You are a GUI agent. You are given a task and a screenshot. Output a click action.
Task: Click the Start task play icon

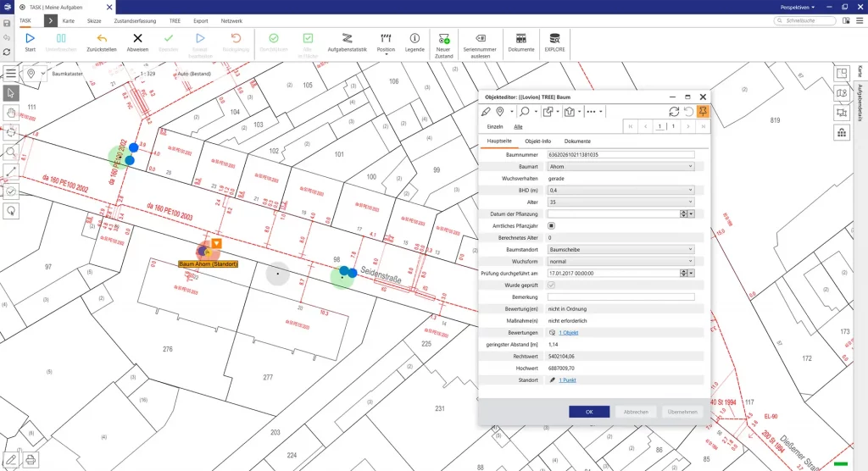click(31, 38)
